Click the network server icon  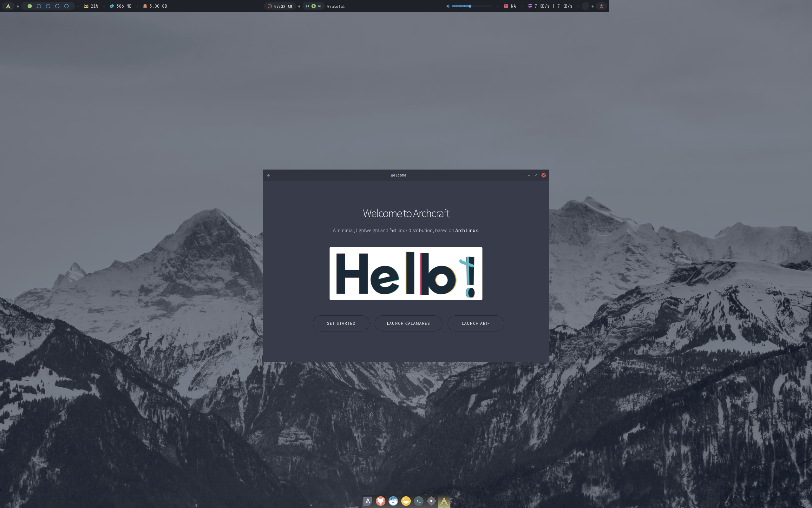(x=530, y=6)
